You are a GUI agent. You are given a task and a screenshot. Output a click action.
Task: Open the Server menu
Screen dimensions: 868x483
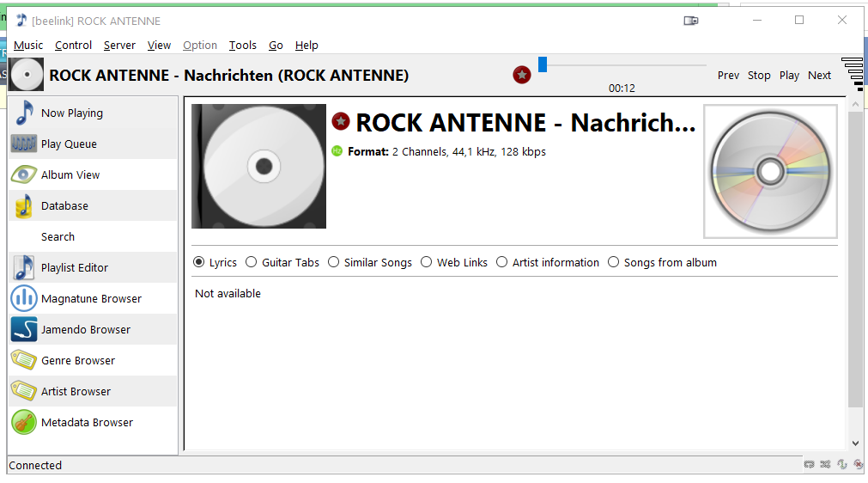pos(119,46)
